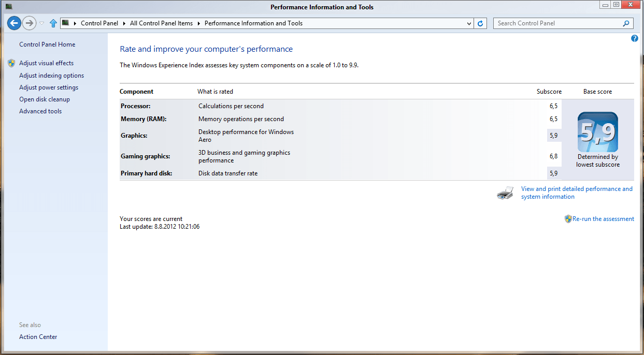Click the Processor component label

click(x=136, y=106)
